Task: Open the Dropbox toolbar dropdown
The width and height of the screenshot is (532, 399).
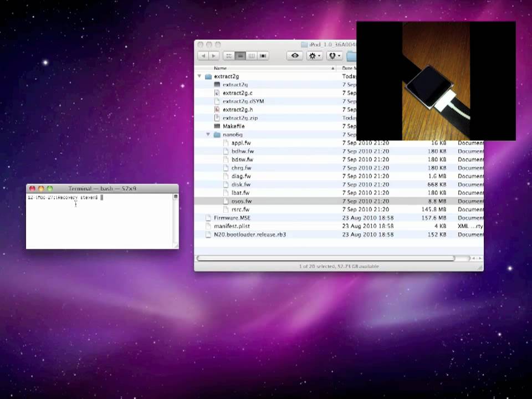Action: click(x=334, y=56)
